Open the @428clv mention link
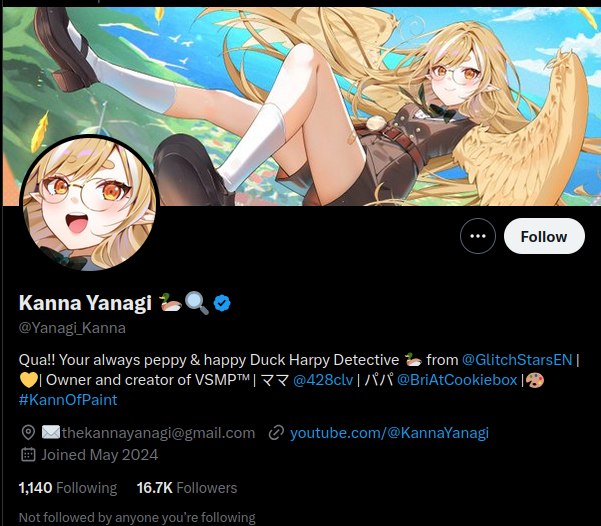Image resolution: width=601 pixels, height=526 pixels. click(x=323, y=380)
